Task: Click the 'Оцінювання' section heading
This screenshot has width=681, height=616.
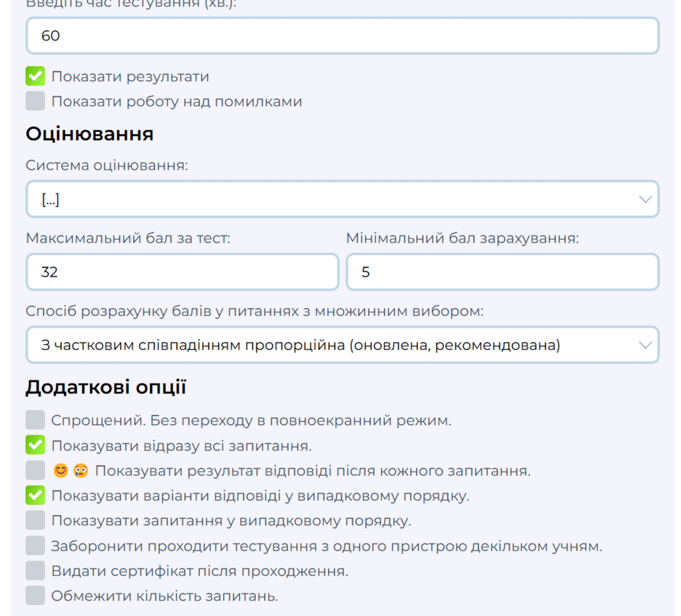Action: 89,134
